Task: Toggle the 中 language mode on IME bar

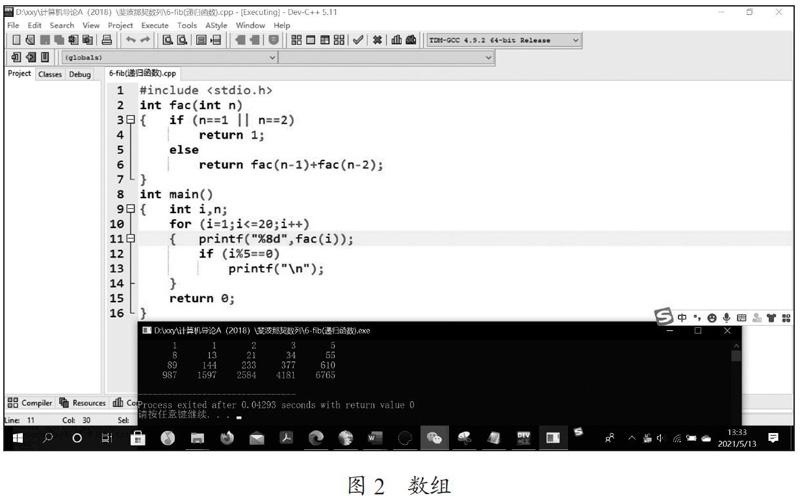Action: point(682,318)
